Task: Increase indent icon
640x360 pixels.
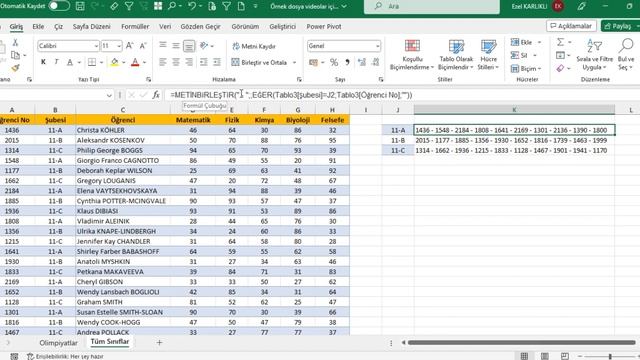Action: pos(217,62)
